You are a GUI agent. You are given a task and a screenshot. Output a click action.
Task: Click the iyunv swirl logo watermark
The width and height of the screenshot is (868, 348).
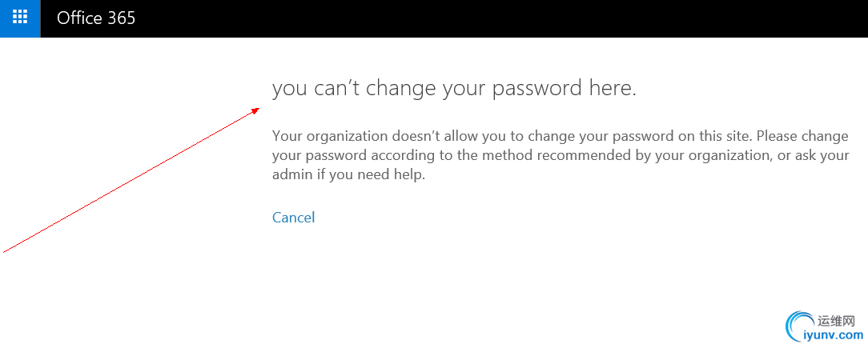[799, 326]
